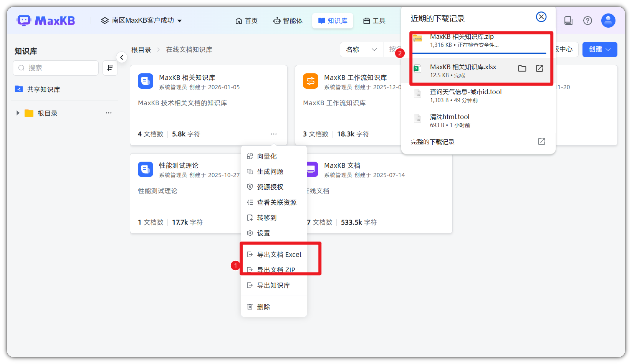The image size is (632, 364).
Task: Expand the 根目录 tree node
Action: pyautogui.click(x=18, y=113)
